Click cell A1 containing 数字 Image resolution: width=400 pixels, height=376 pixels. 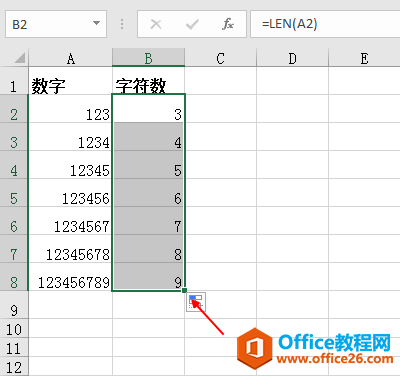70,81
